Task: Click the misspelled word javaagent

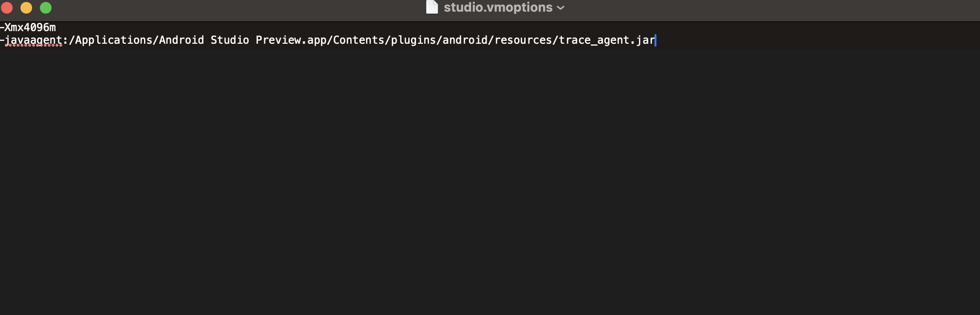Action: (x=34, y=40)
